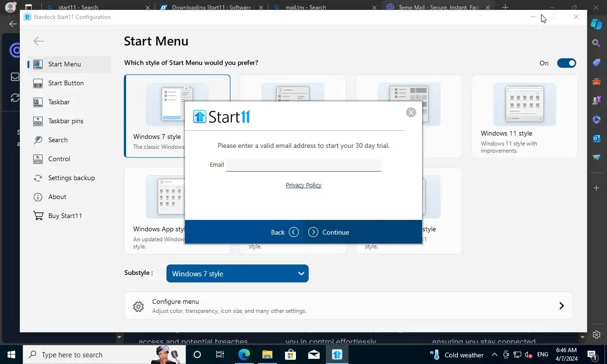Image resolution: width=607 pixels, height=364 pixels.
Task: Open a new browser tab
Action: tap(506, 8)
